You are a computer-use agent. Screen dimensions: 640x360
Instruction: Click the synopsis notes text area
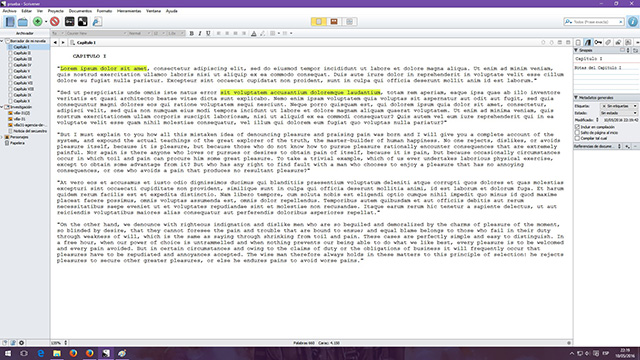[x=607, y=79]
